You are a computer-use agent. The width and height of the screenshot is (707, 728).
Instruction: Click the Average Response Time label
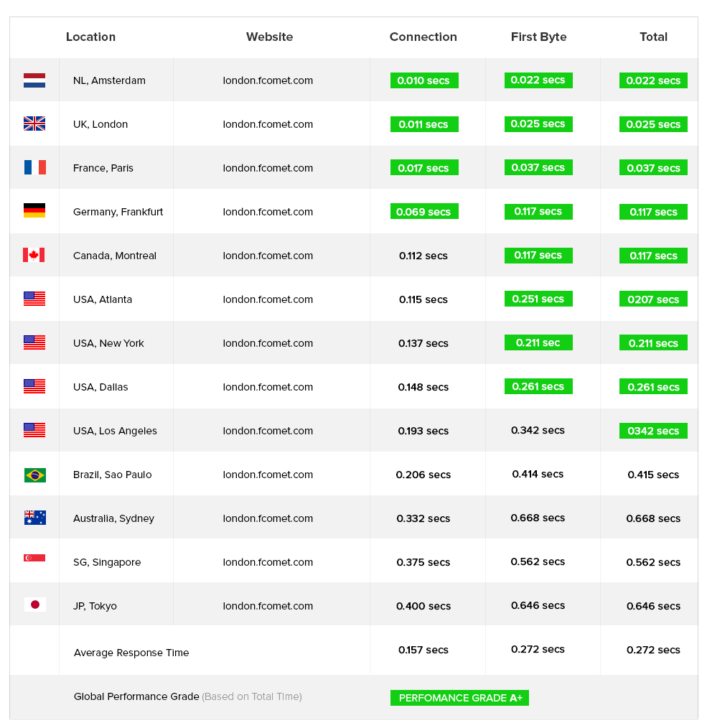(131, 653)
